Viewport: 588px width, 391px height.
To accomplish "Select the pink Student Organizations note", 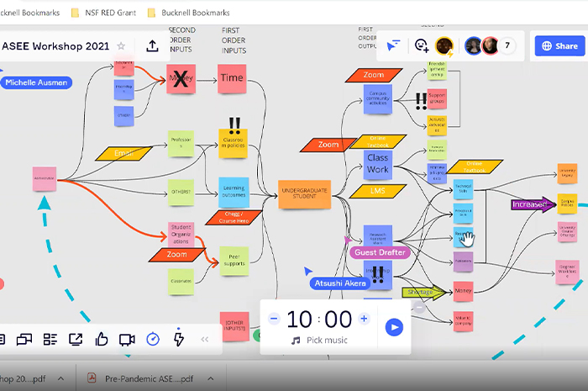I will coord(181,234).
